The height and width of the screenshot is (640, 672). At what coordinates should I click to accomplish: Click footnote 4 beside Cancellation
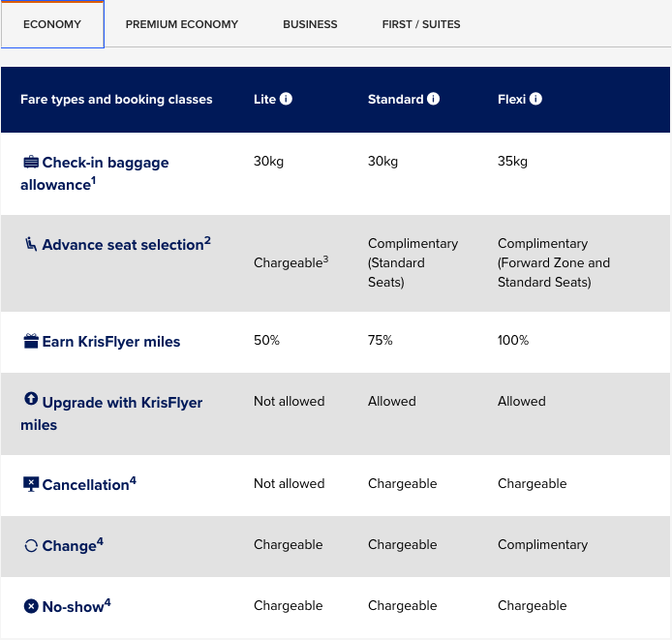tap(133, 478)
